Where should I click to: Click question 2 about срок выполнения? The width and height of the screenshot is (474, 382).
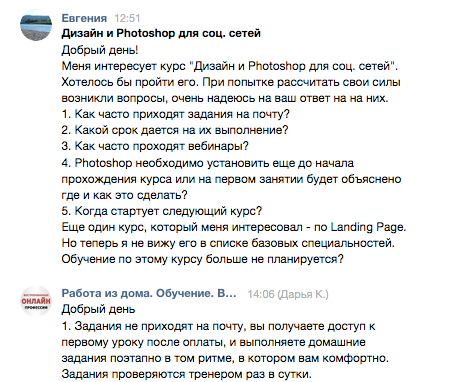click(x=175, y=130)
